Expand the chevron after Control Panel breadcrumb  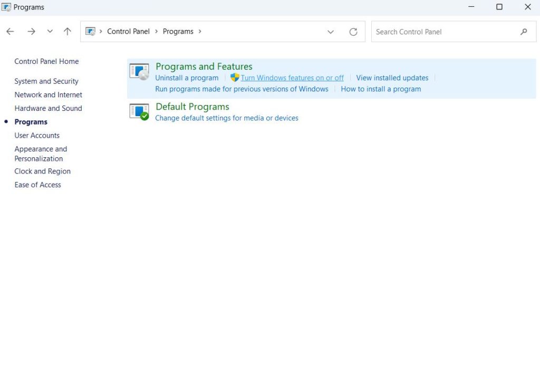tap(156, 31)
